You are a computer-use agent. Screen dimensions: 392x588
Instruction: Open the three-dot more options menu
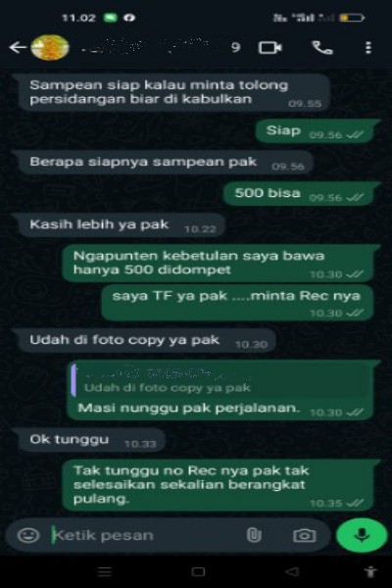[368, 48]
